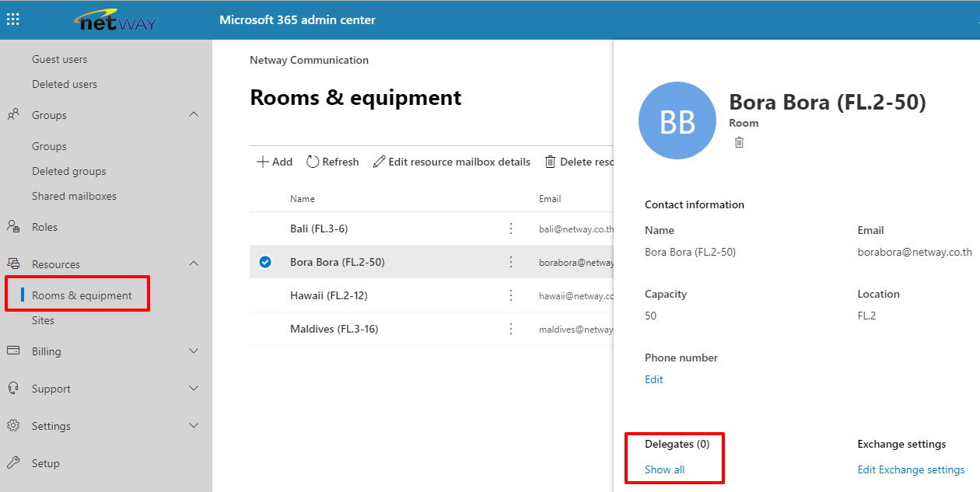Open more options for Maldives (FL.3-16)
This screenshot has width=980, height=492.
[x=511, y=329]
